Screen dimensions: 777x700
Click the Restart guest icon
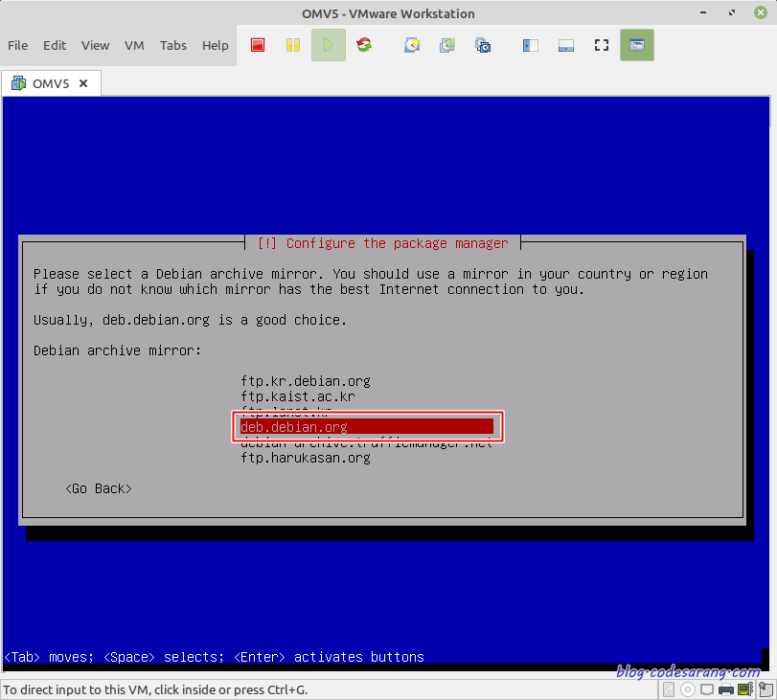coord(364,45)
